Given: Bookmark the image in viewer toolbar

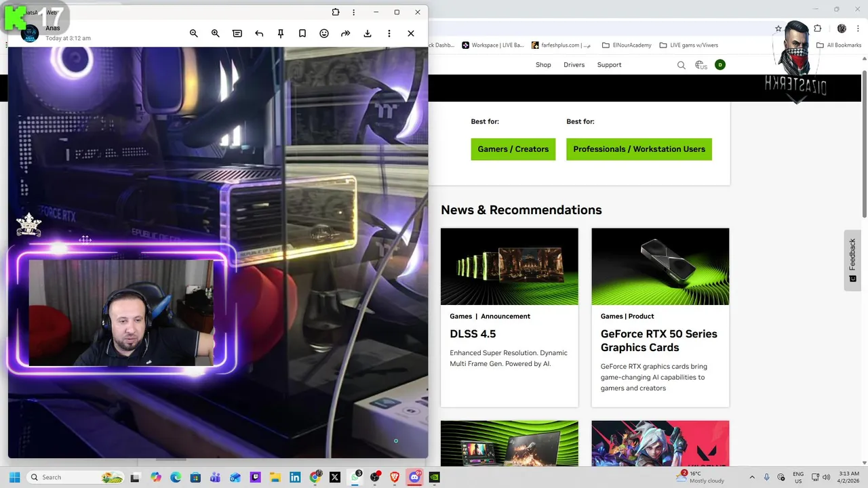Looking at the screenshot, I should [302, 33].
